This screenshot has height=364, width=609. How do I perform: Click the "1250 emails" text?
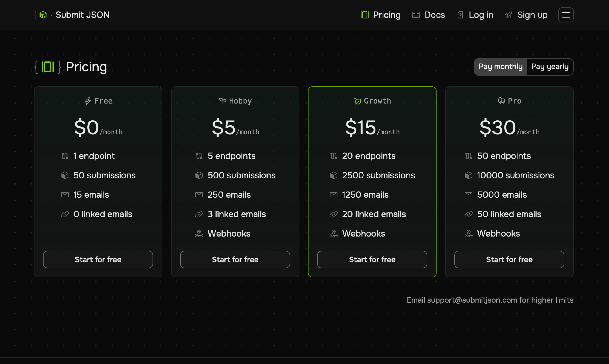pos(365,195)
